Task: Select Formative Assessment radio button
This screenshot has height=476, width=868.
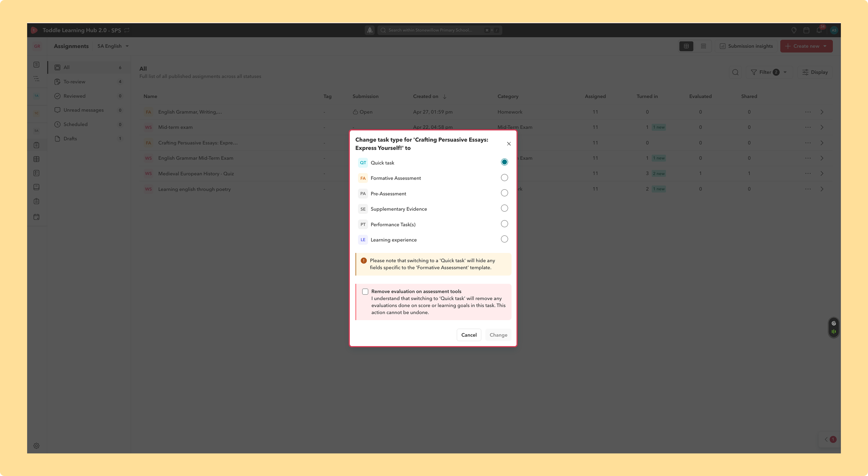Action: click(x=504, y=178)
